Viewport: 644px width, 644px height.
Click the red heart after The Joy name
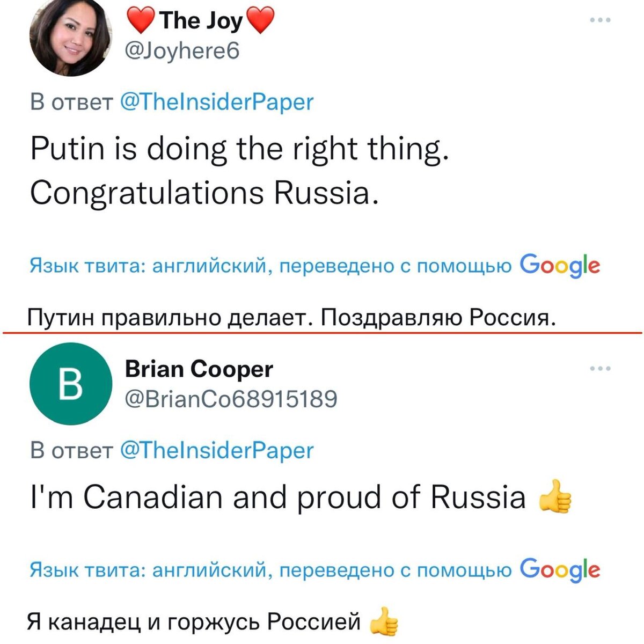[x=260, y=21]
